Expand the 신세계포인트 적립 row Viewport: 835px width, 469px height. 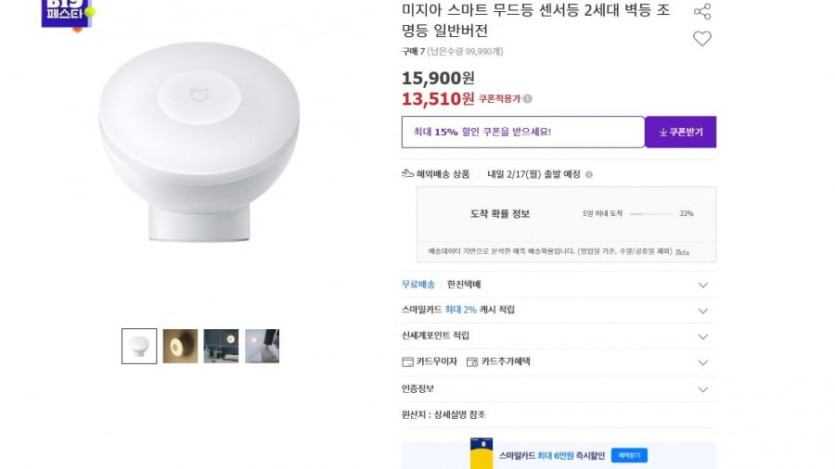702,336
